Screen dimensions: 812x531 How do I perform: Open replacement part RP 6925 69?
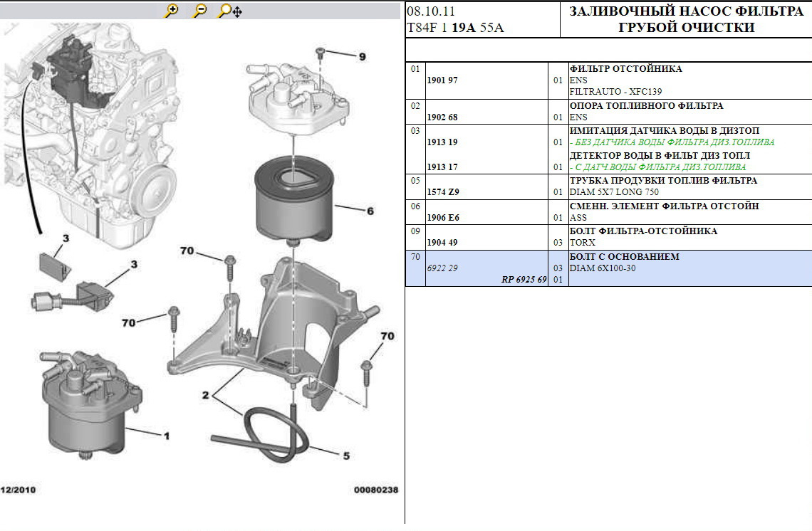coord(524,280)
